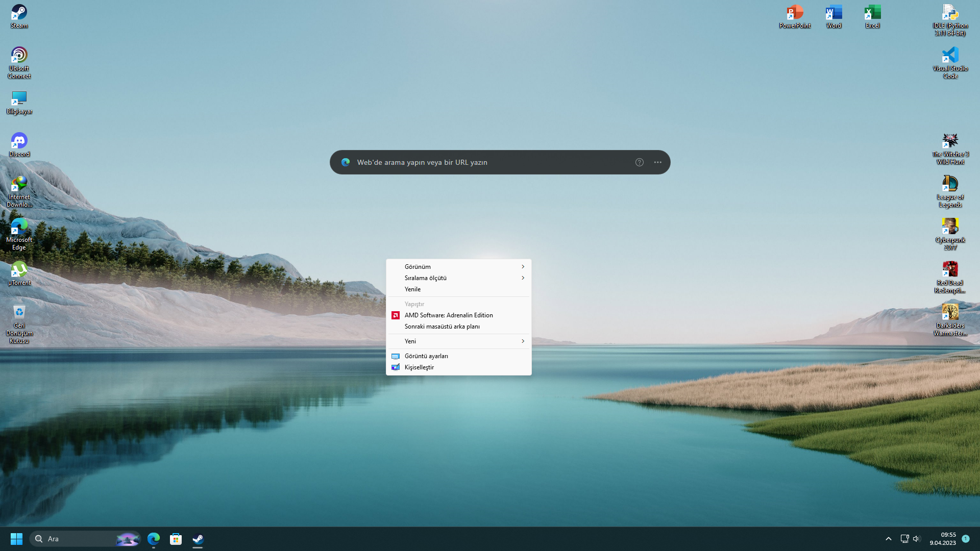Open the search bar three-dot options

657,162
